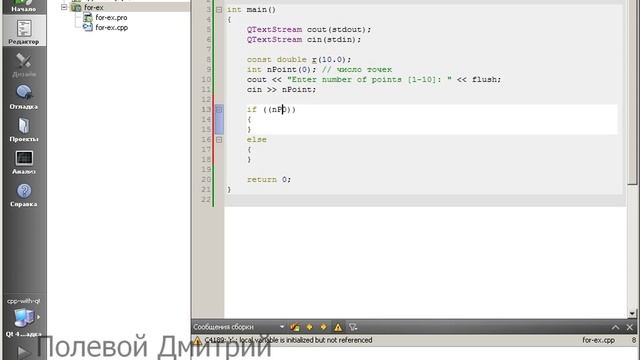Go to previous build issue
This screenshot has height=360, width=640.
click(x=309, y=327)
